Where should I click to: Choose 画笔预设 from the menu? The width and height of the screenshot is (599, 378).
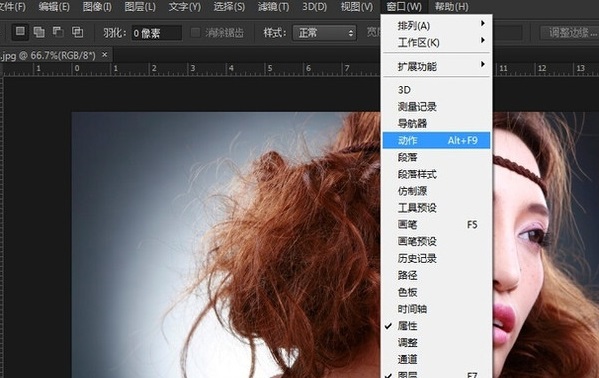pyautogui.click(x=436, y=242)
